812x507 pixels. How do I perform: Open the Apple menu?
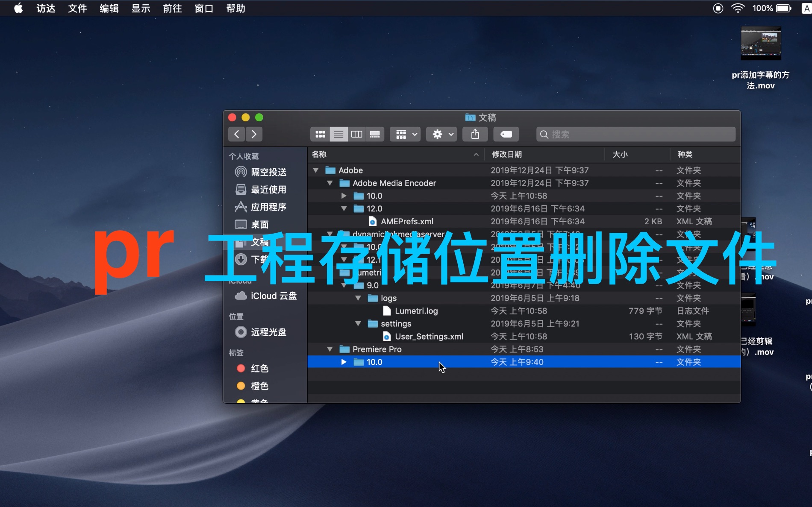pyautogui.click(x=18, y=8)
